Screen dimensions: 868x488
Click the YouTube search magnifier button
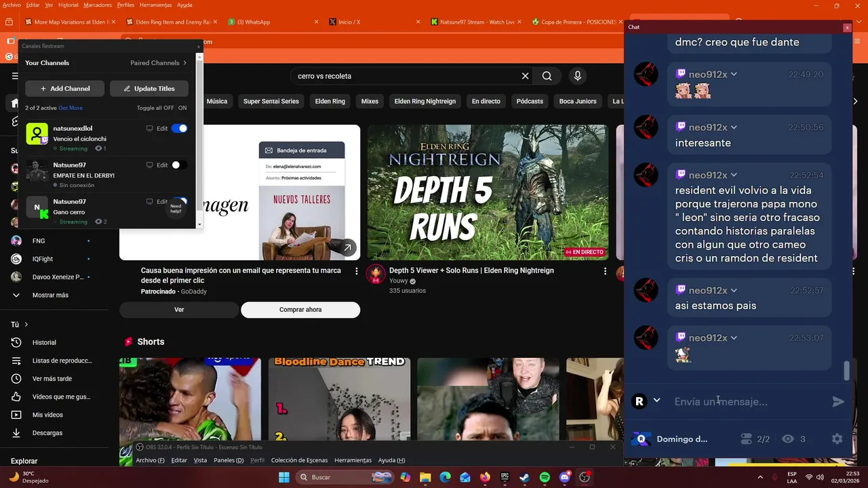click(x=547, y=76)
